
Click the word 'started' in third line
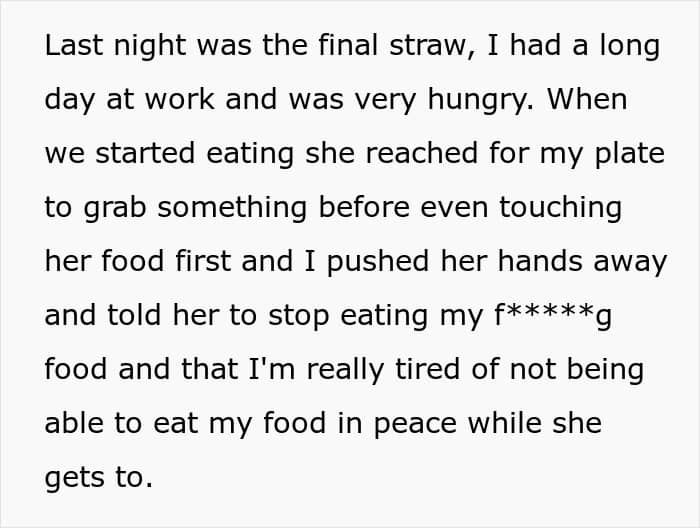point(145,153)
